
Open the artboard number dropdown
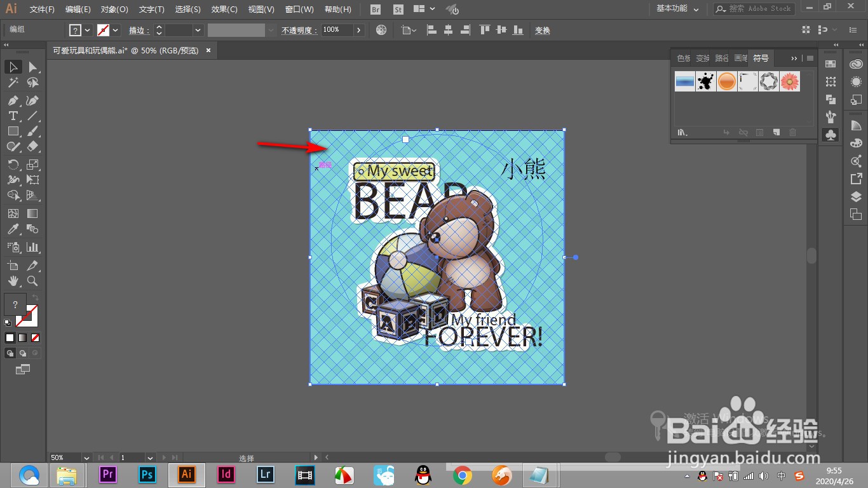pyautogui.click(x=150, y=457)
